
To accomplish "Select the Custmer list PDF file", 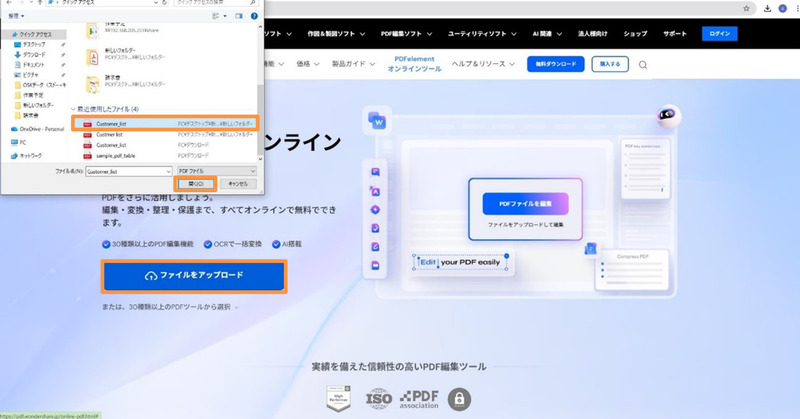I will coord(166,135).
